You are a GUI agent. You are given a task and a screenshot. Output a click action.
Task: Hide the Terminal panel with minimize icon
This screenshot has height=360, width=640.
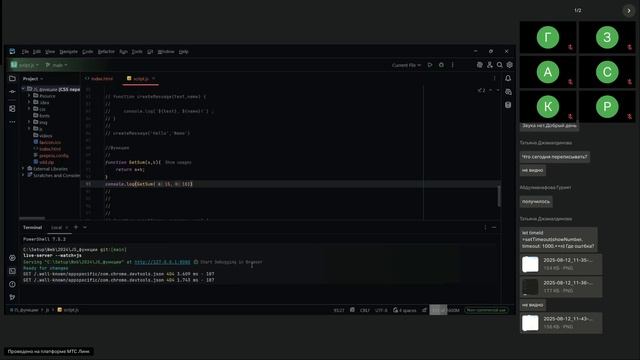tap(494, 227)
